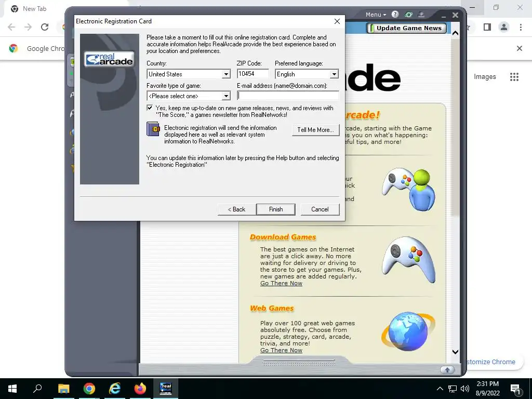The image size is (532, 399).
Task: Open the Windows notification center icon
Action: 516,389
